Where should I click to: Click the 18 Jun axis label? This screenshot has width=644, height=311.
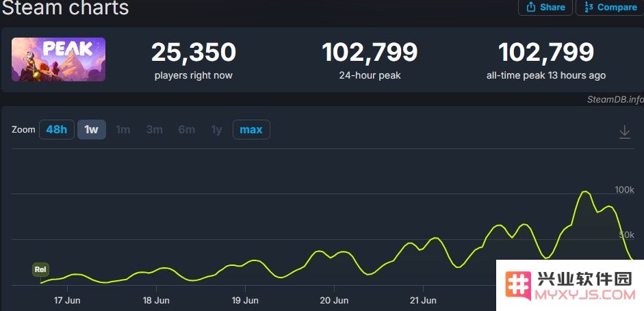coord(156,300)
